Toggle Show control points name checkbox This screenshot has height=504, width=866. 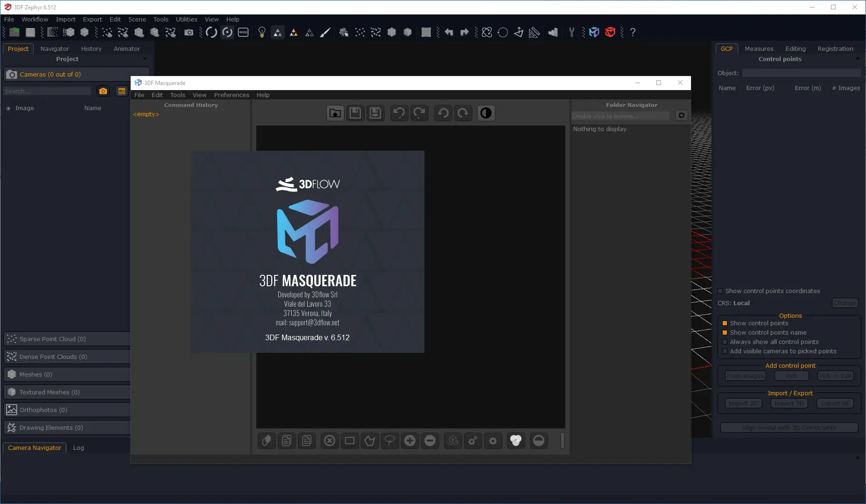coord(725,332)
